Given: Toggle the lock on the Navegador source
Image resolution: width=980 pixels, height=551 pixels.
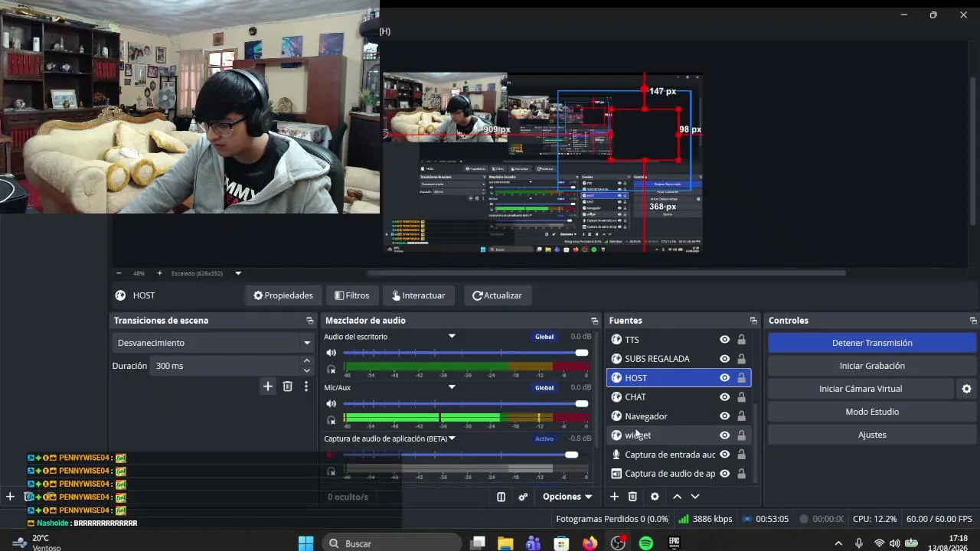Looking at the screenshot, I should [741, 416].
